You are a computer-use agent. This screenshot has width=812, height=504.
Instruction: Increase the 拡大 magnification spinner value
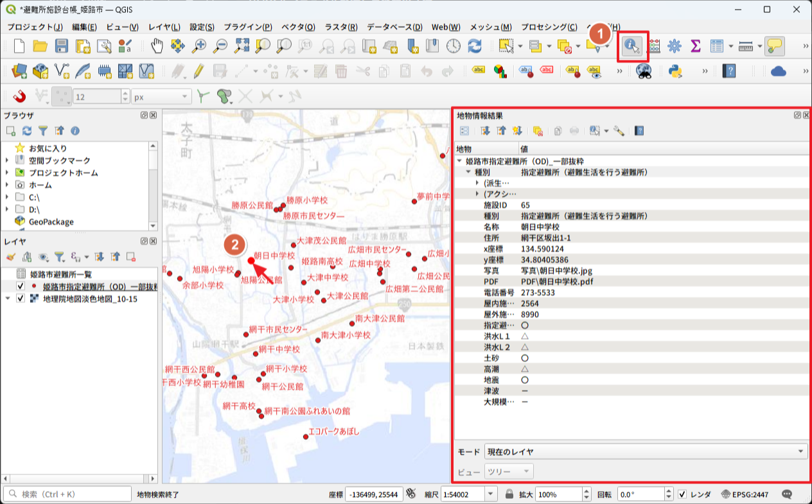[x=586, y=491]
